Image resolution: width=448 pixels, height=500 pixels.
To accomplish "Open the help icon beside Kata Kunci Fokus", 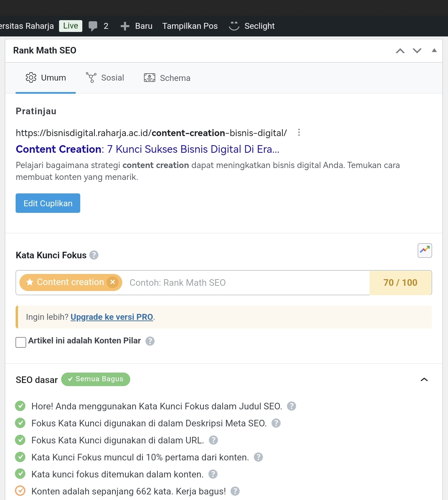I will point(94,255).
